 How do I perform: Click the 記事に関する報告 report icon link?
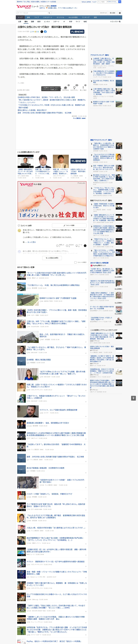click(24, 90)
